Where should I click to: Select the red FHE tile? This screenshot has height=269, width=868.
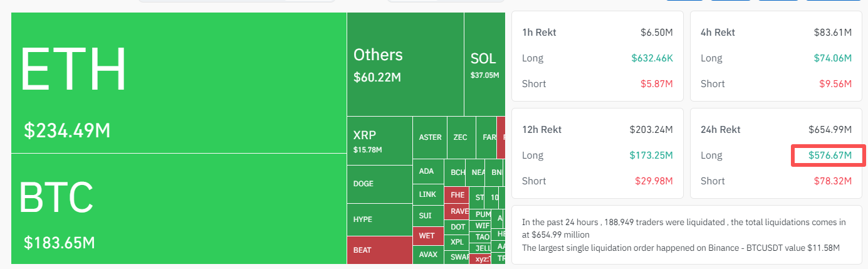[457, 194]
